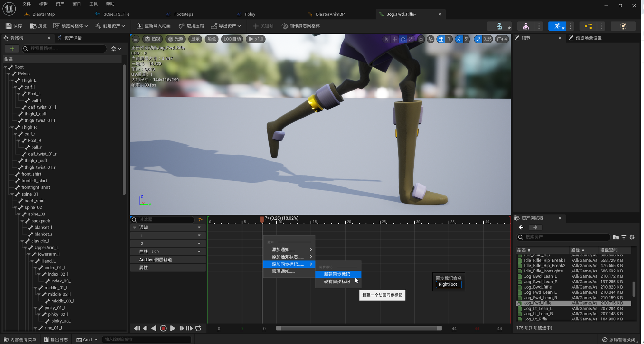This screenshot has height=344, width=644.
Task: Collapse the Thigh_R bone node
Action: click(12, 127)
